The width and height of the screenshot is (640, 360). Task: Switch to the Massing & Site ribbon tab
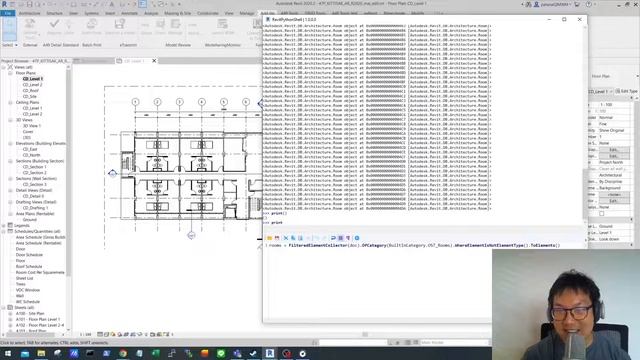[x=178, y=13]
